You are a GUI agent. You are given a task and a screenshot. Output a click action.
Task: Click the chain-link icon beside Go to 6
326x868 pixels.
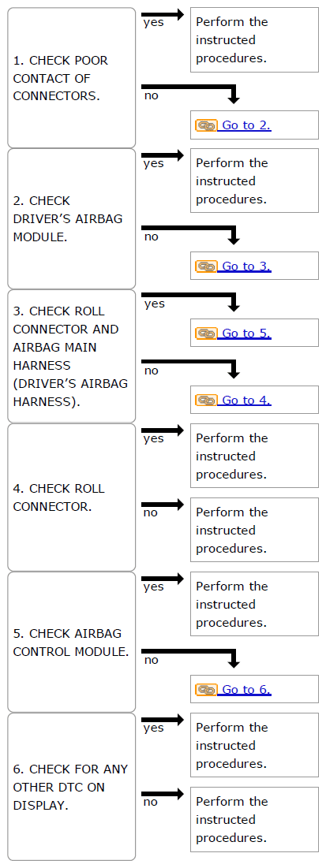click(x=206, y=690)
